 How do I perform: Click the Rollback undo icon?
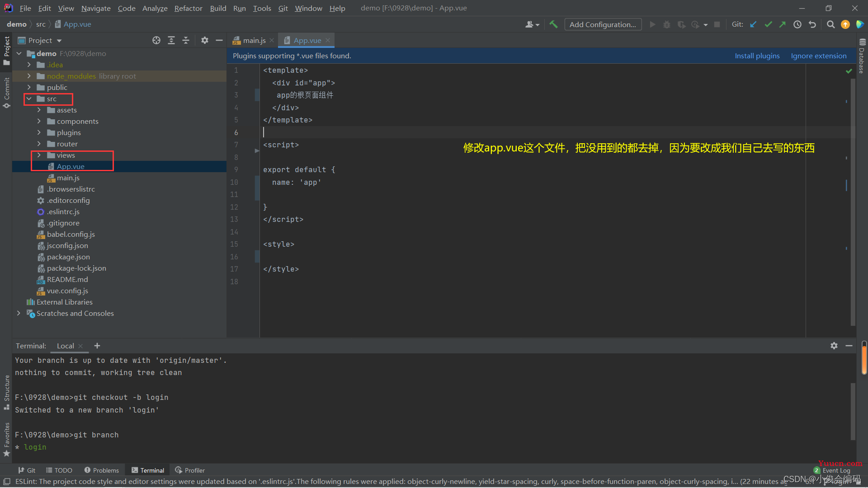point(812,24)
